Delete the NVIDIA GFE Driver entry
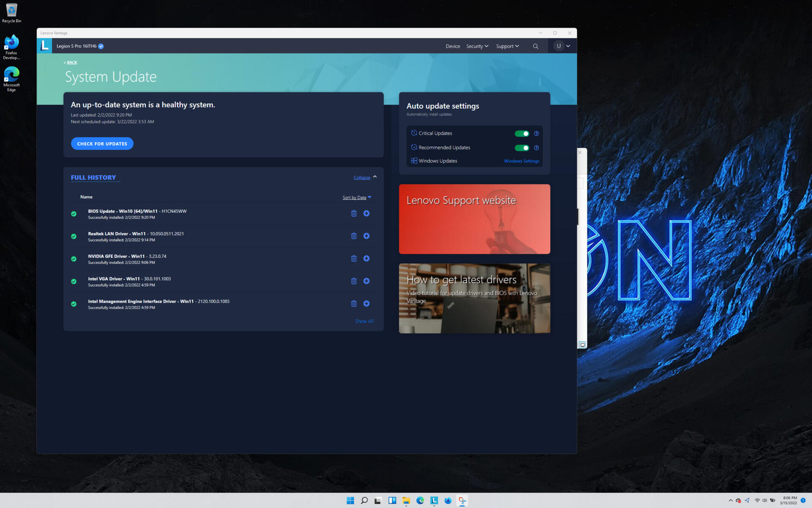This screenshot has width=812, height=508. coord(354,258)
